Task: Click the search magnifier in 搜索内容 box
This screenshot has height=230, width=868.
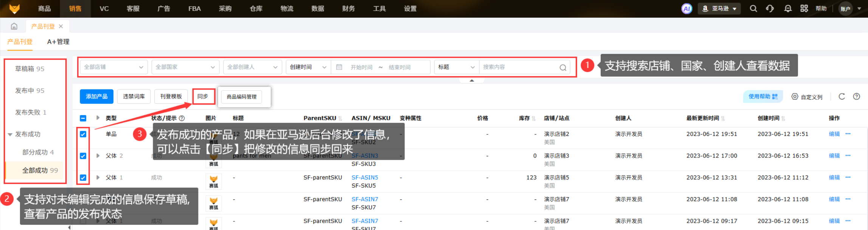Action: click(x=563, y=67)
